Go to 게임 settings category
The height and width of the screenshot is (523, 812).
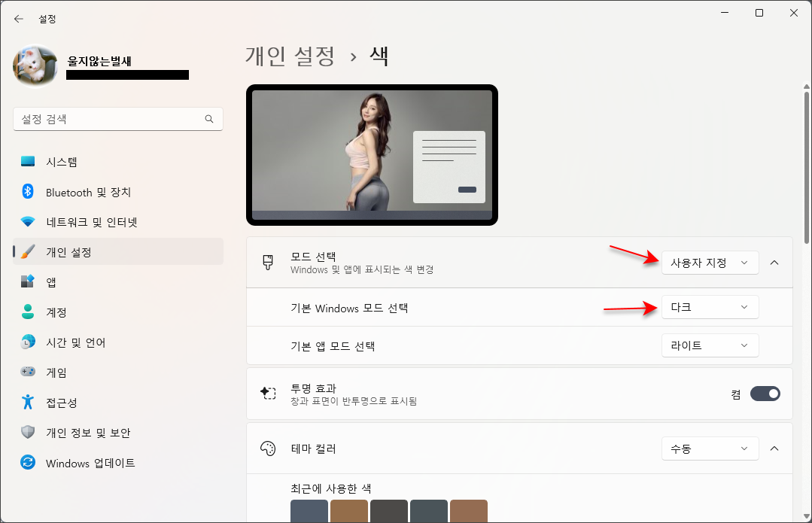[118, 372]
